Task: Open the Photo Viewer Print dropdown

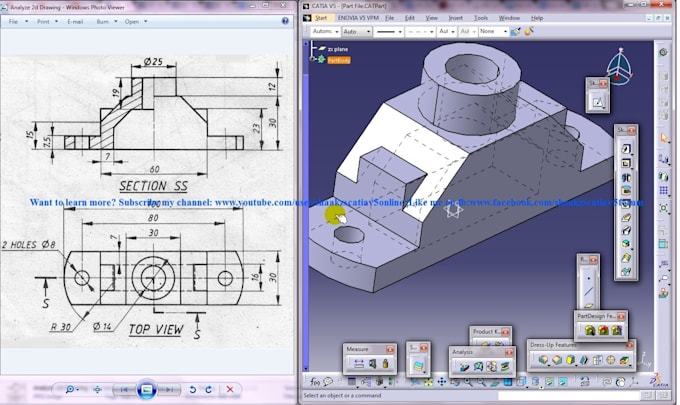Action: tap(43, 20)
